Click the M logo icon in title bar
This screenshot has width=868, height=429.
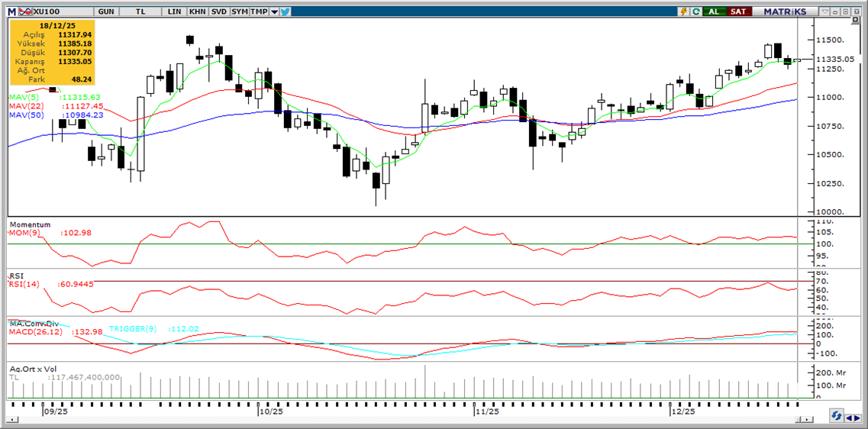[11, 11]
